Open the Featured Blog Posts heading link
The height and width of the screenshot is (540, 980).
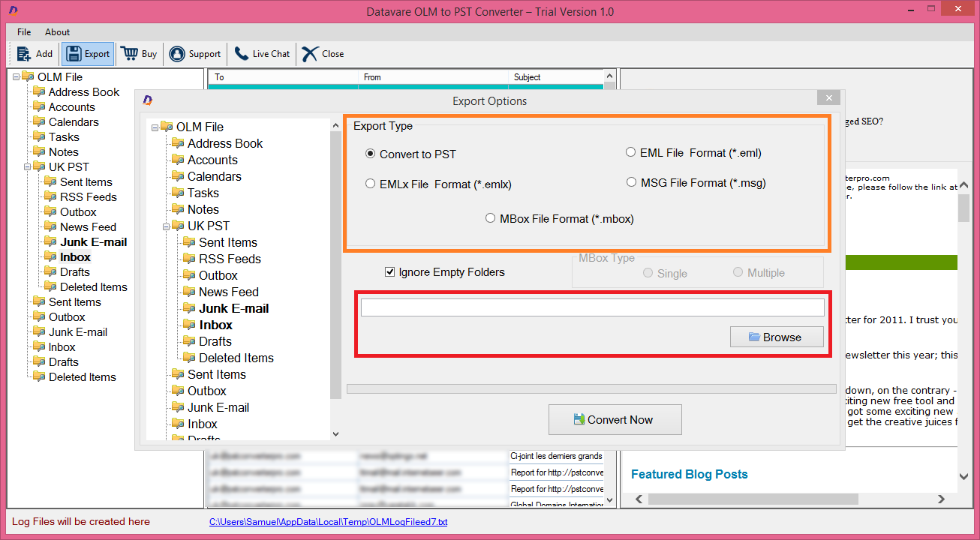[690, 474]
